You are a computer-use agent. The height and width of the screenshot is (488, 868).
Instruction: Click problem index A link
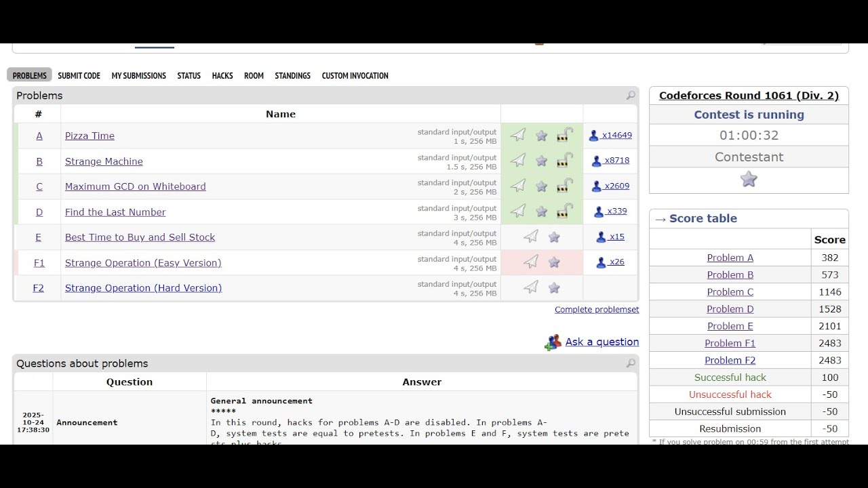(x=39, y=136)
